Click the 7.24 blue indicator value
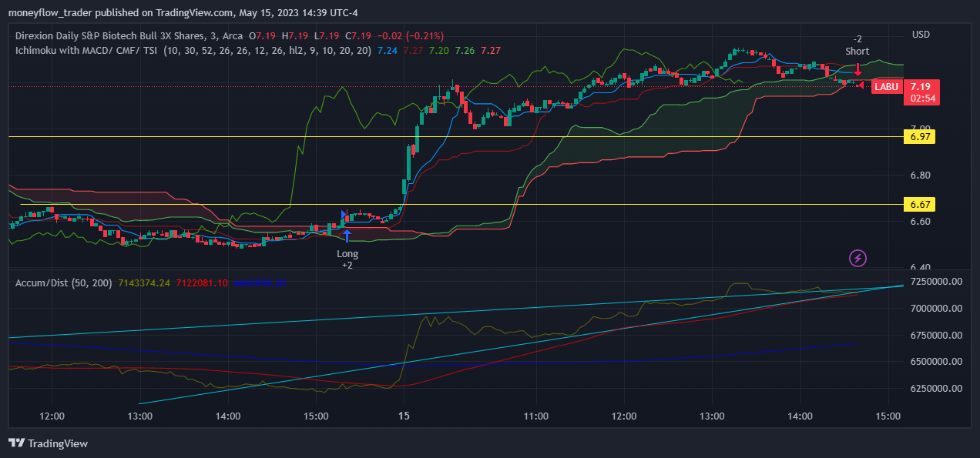This screenshot has width=980, height=458. tap(388, 50)
